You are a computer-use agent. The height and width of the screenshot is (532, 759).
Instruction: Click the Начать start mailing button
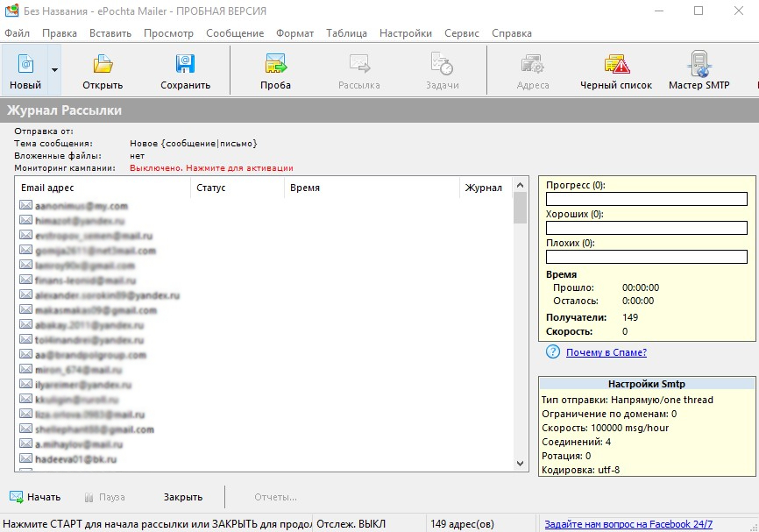35,497
